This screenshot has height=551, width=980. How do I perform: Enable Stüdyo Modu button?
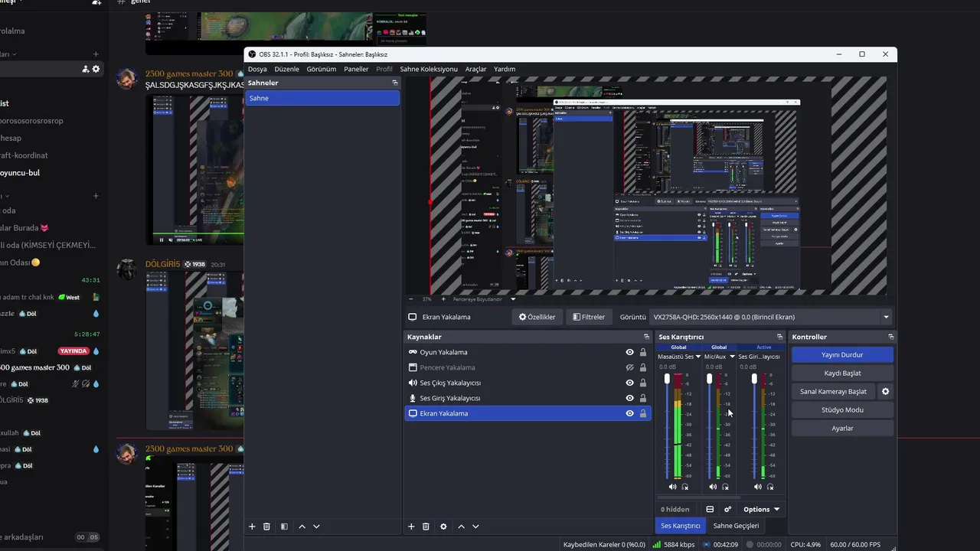click(x=842, y=410)
